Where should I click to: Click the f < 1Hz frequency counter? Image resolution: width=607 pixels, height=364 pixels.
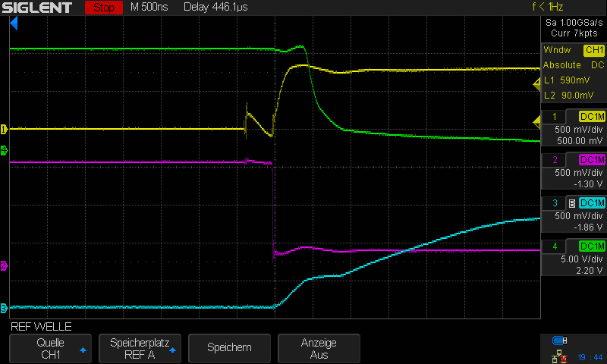pos(547,7)
